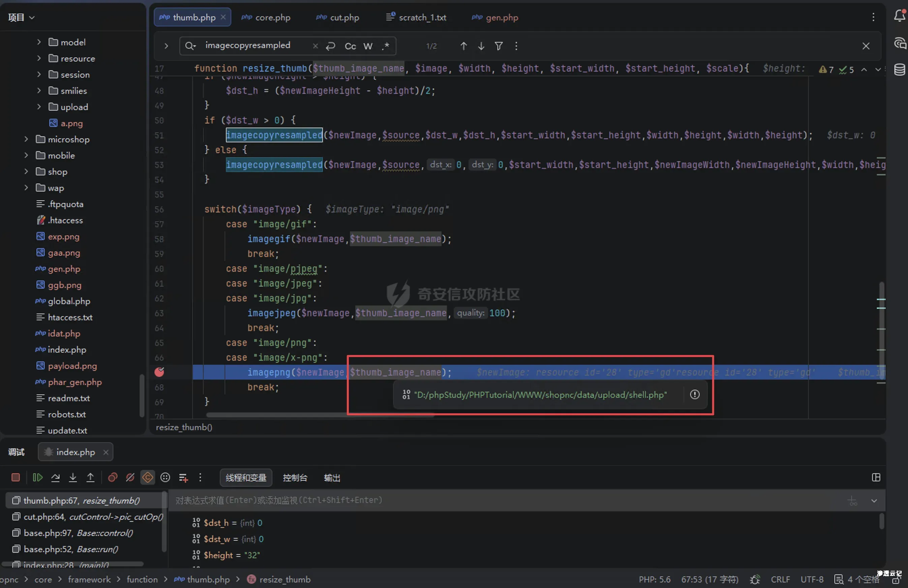Image resolution: width=908 pixels, height=588 pixels.
Task: Open the notifications bell
Action: pyautogui.click(x=899, y=16)
